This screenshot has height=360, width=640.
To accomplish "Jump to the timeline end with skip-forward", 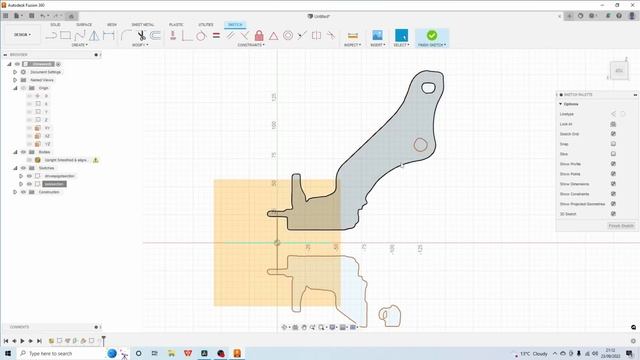I will point(39,341).
